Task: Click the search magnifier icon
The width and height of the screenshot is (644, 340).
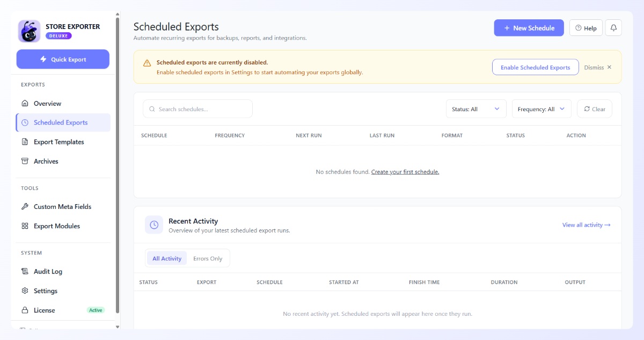Action: click(x=152, y=109)
